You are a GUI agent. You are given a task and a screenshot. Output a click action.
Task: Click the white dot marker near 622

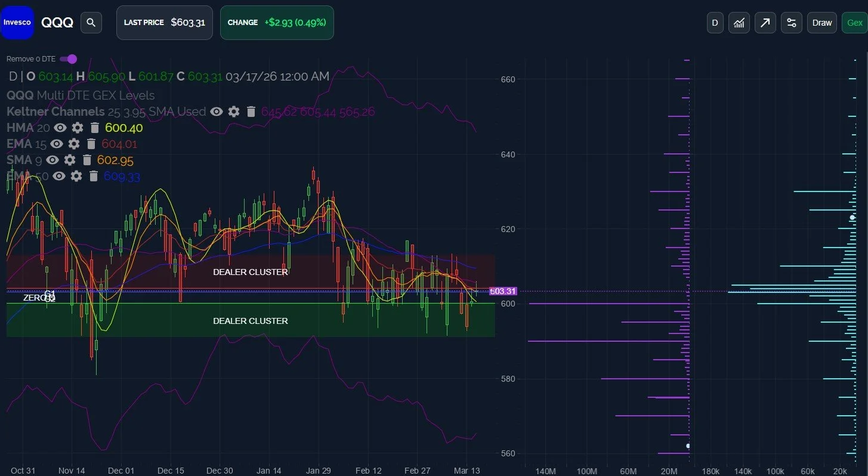tap(852, 218)
